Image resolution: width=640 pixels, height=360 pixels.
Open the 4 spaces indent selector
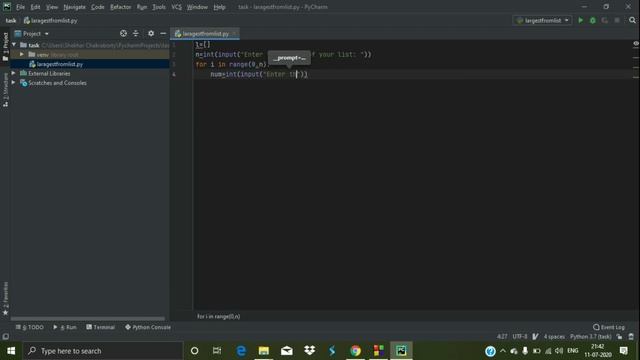click(554, 337)
